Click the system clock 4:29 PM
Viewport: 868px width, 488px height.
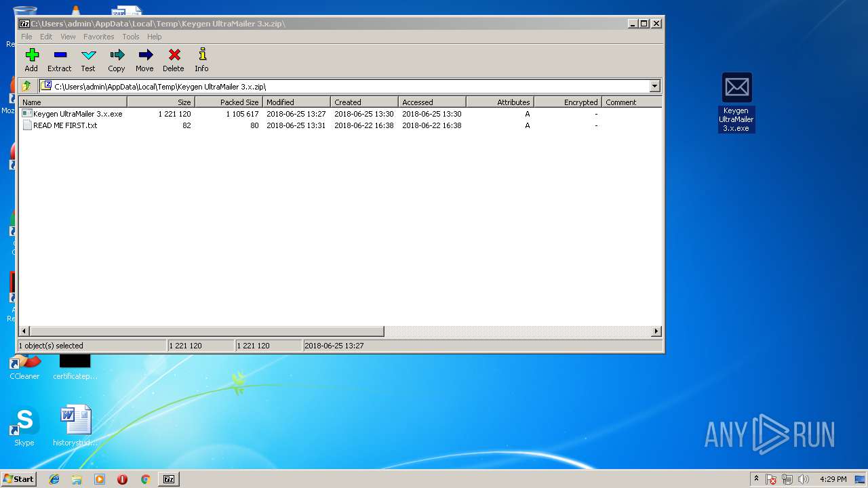(x=833, y=479)
